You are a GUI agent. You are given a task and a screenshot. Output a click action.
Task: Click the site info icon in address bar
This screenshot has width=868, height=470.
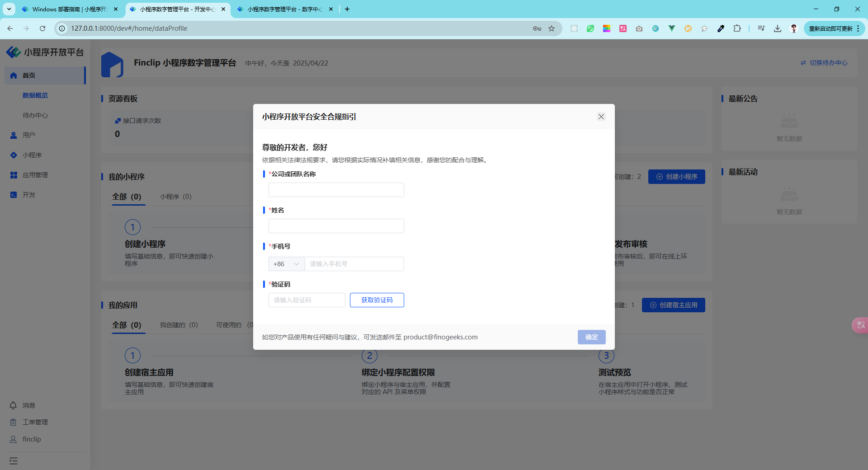62,28
